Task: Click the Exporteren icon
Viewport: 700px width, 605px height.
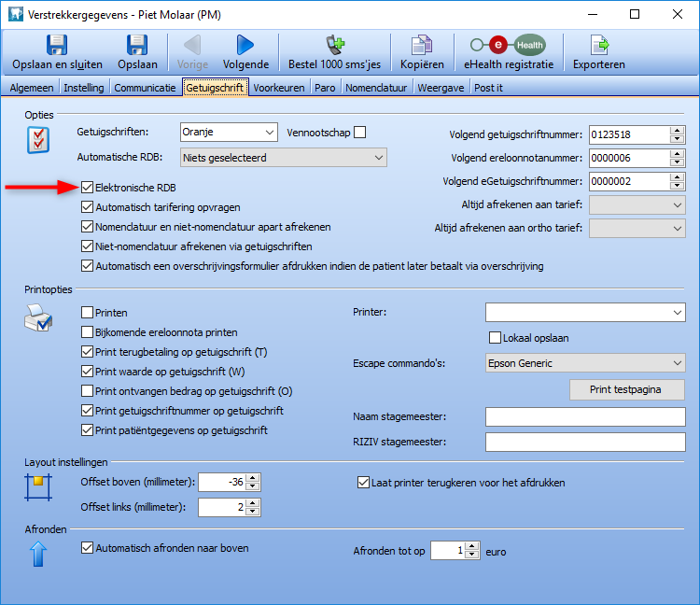Action: (x=599, y=45)
